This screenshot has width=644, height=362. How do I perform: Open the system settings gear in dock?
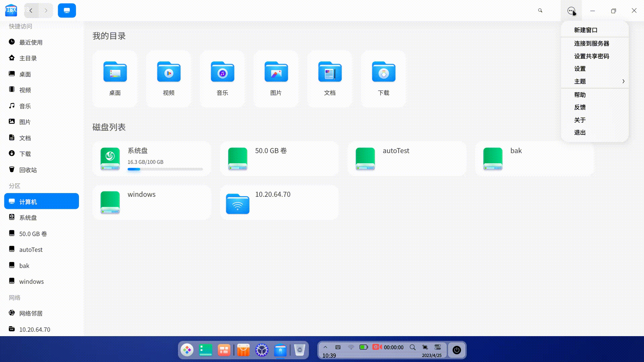click(x=262, y=350)
